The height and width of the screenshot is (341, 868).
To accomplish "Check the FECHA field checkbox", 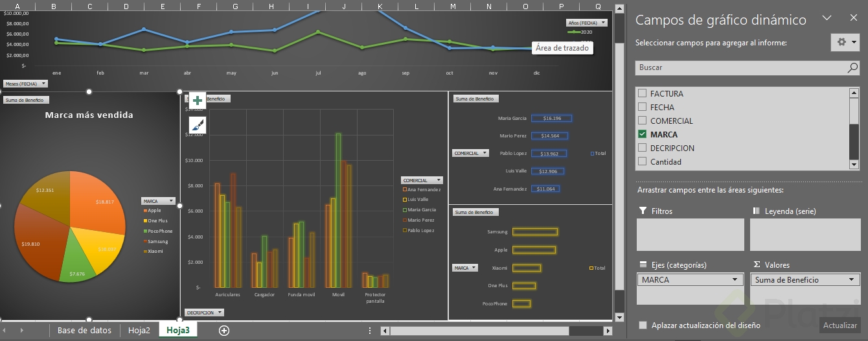I will (643, 107).
